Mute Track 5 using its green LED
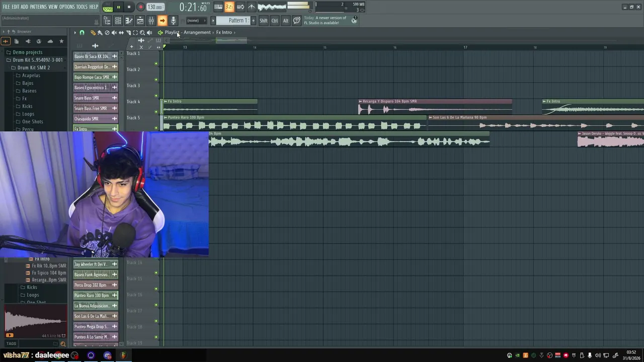 (156, 128)
